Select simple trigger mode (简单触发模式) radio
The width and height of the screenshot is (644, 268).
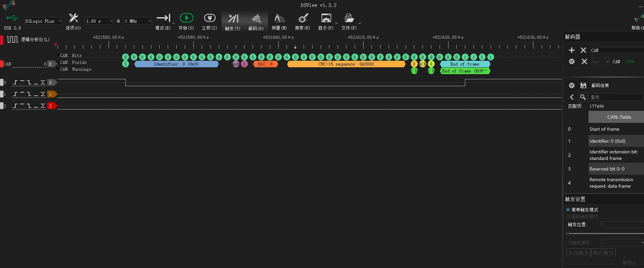[x=568, y=210]
